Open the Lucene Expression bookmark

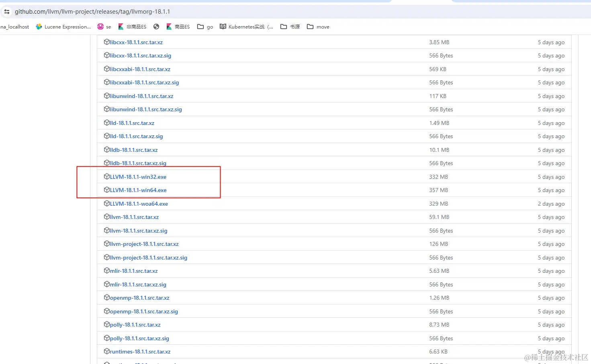point(63,27)
